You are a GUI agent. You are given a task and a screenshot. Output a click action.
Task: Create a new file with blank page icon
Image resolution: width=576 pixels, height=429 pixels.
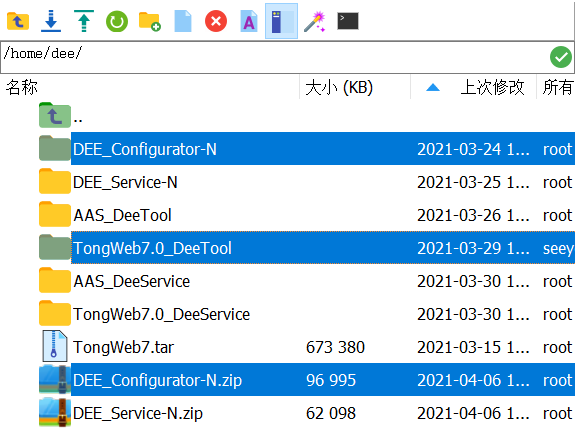tap(183, 21)
